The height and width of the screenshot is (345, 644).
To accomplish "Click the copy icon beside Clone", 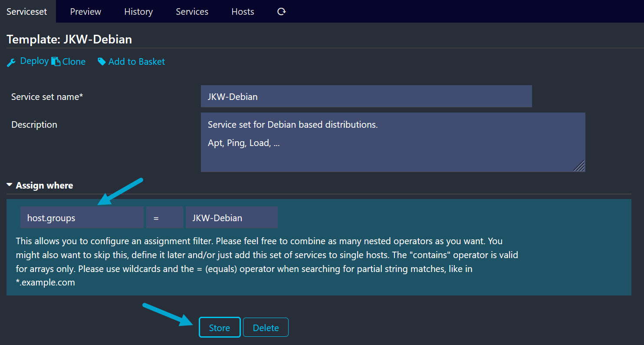I will (56, 62).
